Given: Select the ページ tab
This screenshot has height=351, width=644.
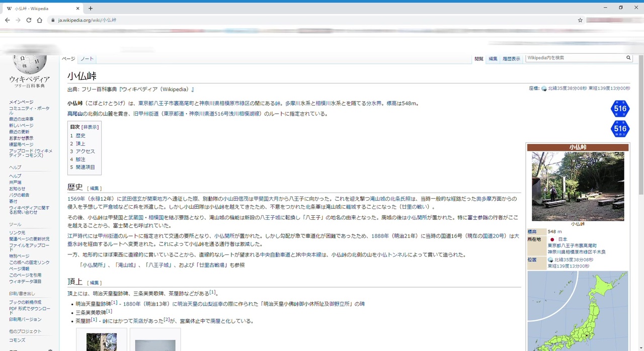Looking at the screenshot, I should click(x=68, y=59).
